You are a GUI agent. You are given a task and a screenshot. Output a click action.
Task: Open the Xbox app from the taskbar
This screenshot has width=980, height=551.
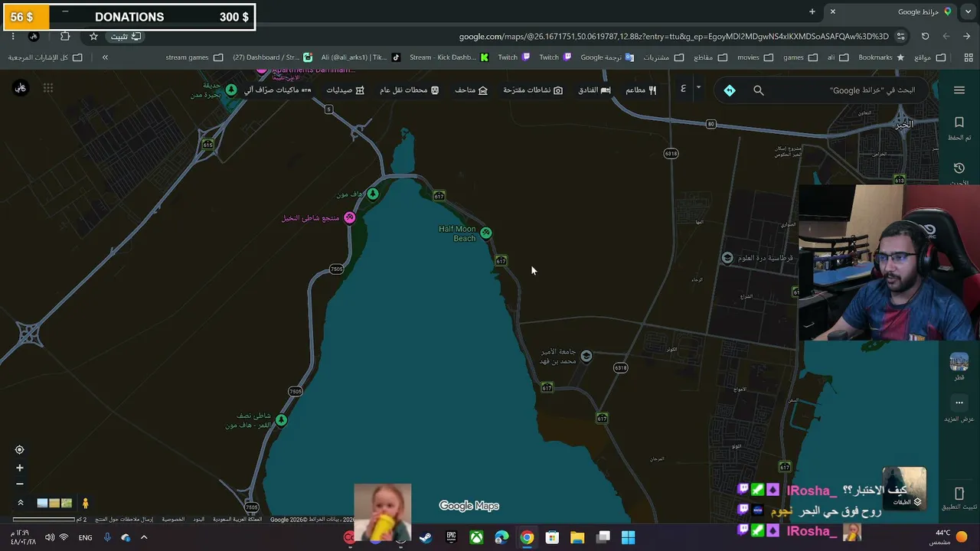pos(476,537)
